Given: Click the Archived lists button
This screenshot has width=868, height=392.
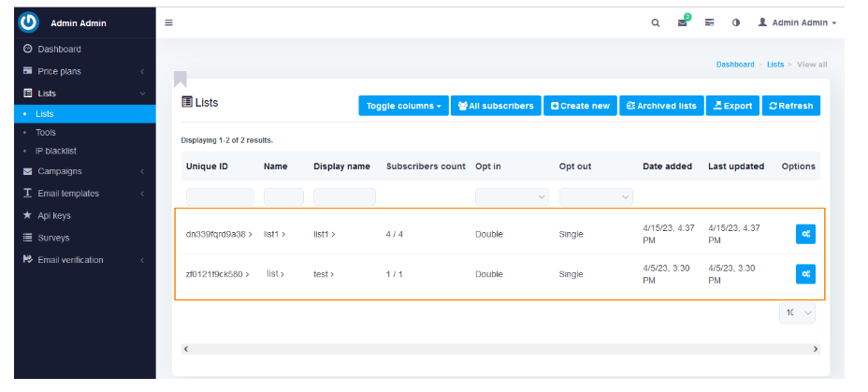Looking at the screenshot, I should coord(661,106).
